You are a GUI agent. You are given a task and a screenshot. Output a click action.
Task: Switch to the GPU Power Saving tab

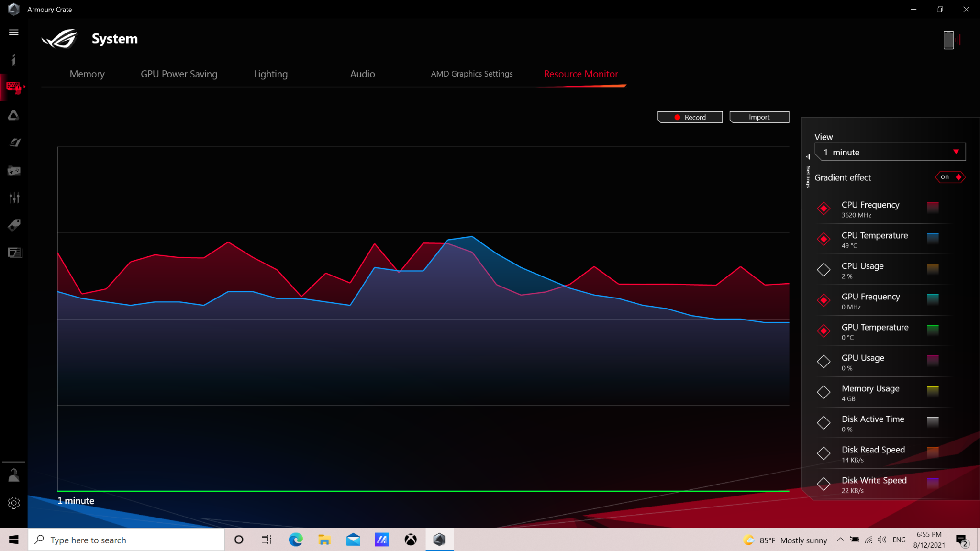click(179, 74)
